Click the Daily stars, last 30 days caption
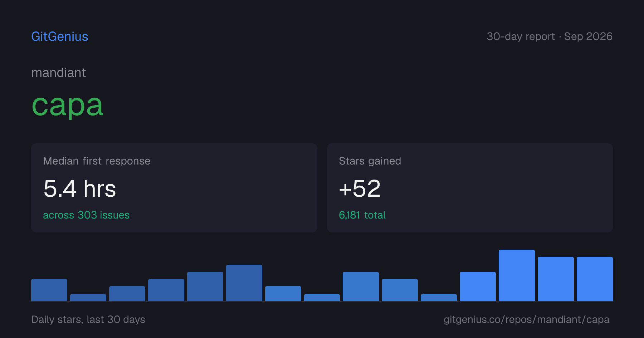 (88, 319)
